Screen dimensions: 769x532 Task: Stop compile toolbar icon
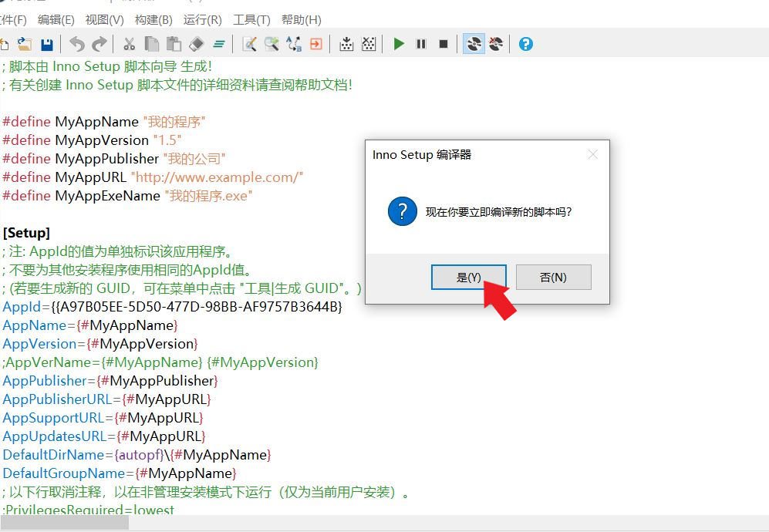click(369, 44)
